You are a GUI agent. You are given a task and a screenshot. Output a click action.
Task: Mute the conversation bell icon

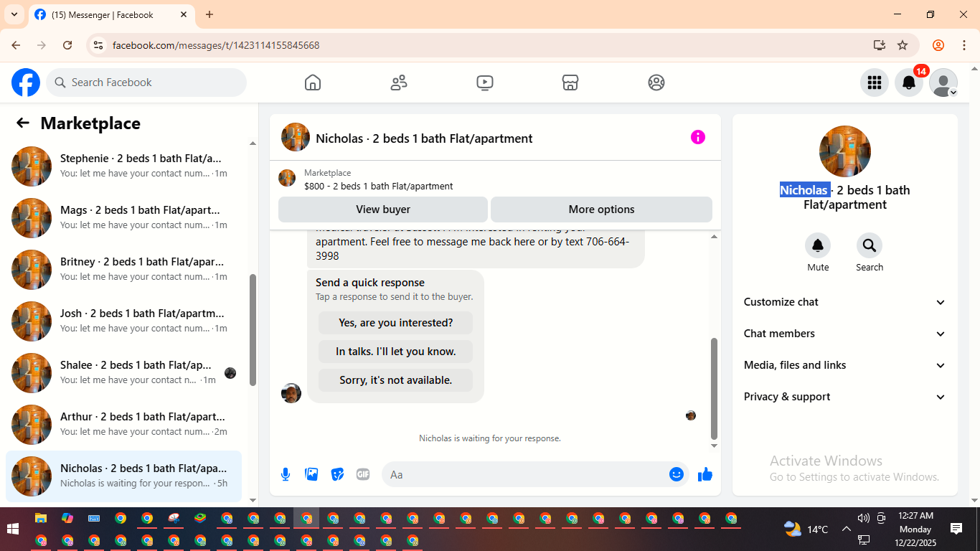(x=818, y=246)
